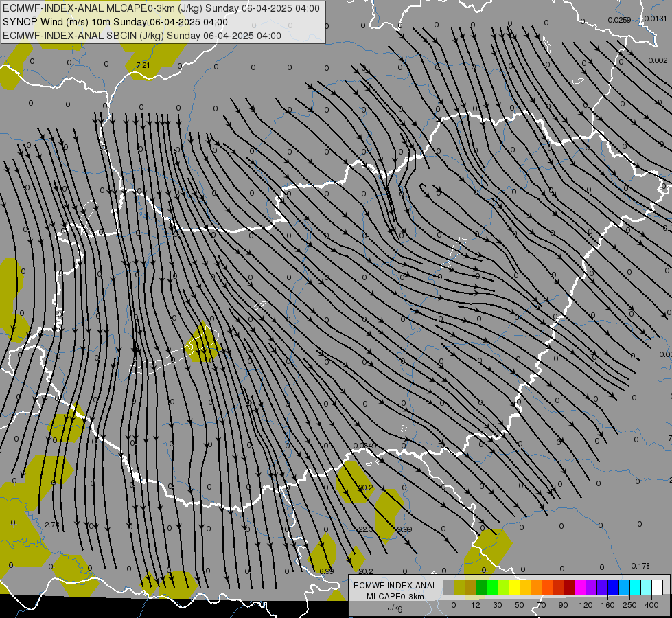Select the pure yellow legend swatch
The width and height of the screenshot is (672, 618).
[x=514, y=587]
